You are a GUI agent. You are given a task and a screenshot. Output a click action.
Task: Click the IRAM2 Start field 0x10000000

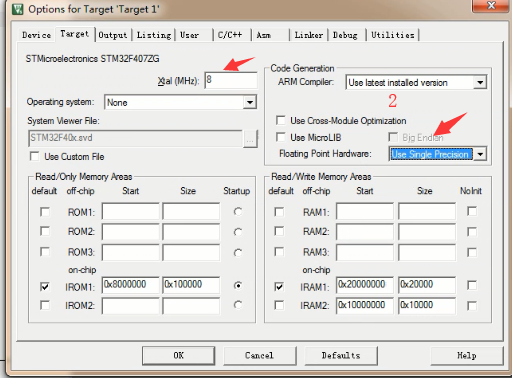pos(365,306)
